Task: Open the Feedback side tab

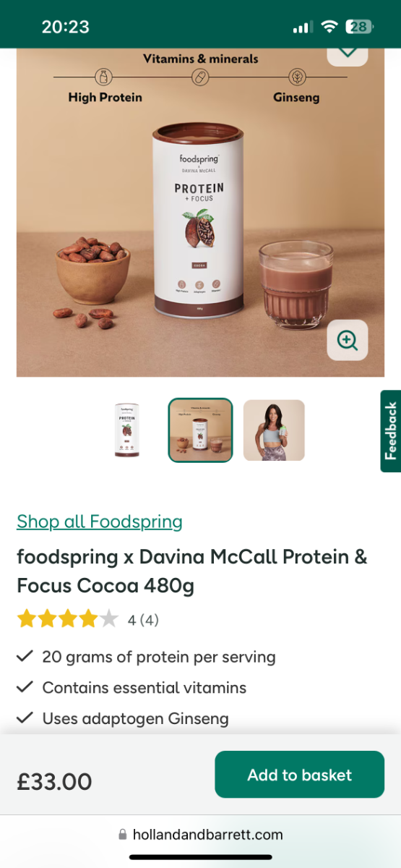Action: [x=391, y=431]
